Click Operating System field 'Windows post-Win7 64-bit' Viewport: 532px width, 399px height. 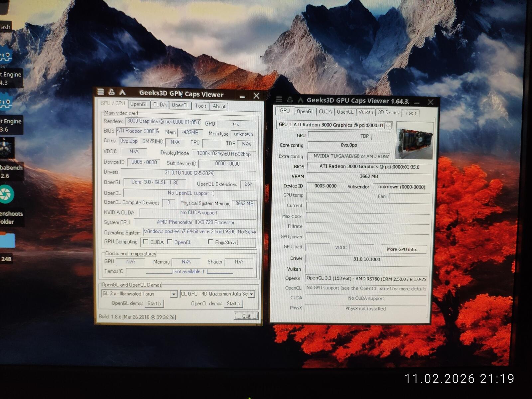(x=200, y=231)
